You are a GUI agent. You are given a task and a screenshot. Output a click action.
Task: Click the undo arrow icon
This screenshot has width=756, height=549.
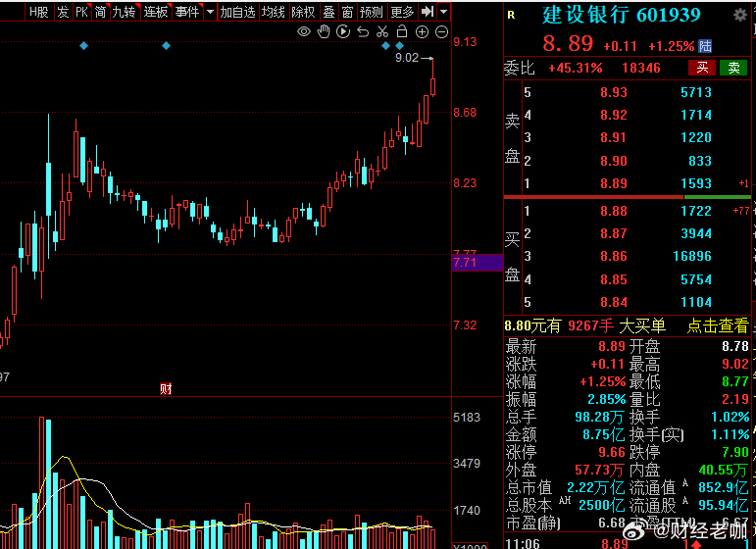pos(363,32)
